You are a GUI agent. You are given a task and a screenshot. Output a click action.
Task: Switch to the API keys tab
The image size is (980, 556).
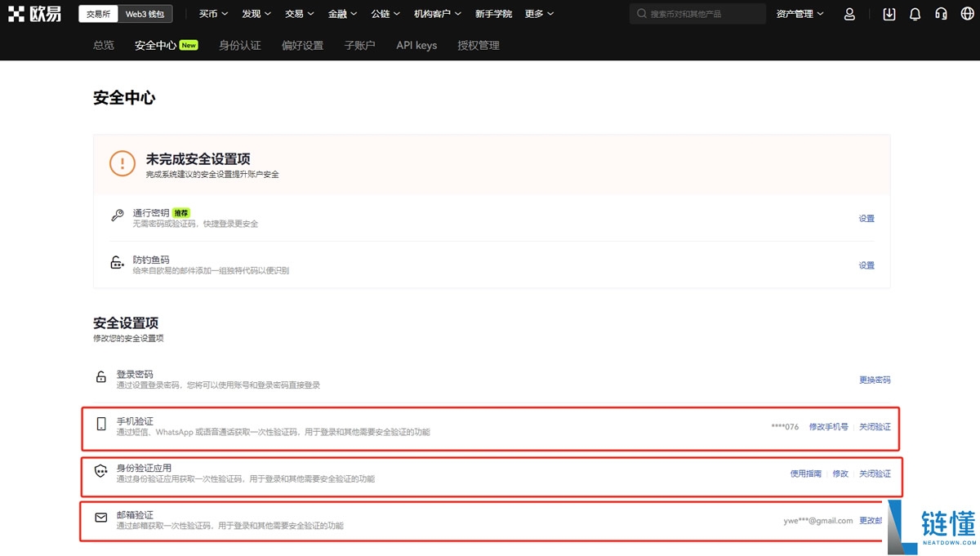416,45
